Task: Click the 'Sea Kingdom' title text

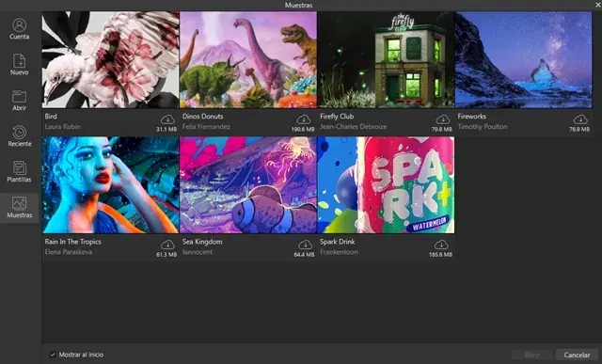Action: [x=202, y=242]
